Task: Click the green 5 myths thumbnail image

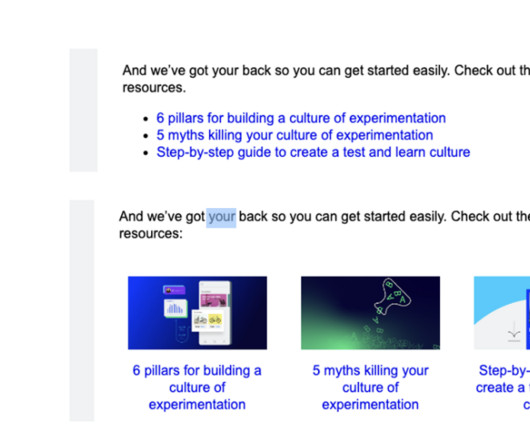Action: (370, 313)
